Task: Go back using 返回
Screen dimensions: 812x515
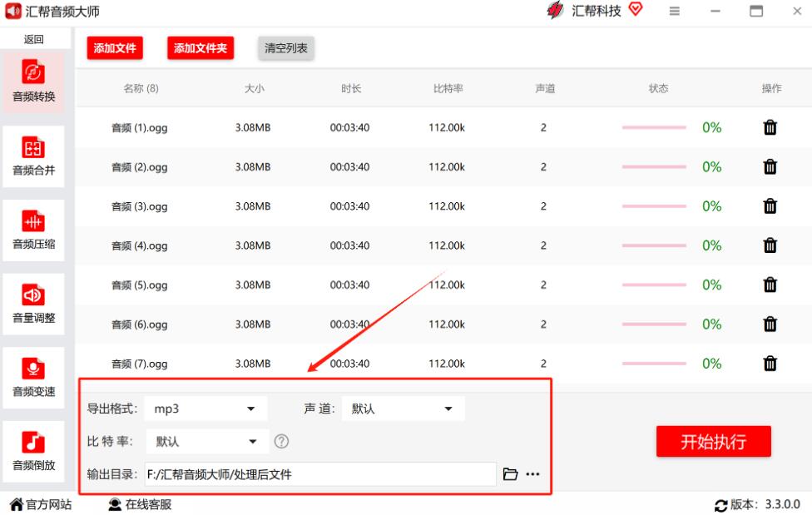Action: pos(33,39)
